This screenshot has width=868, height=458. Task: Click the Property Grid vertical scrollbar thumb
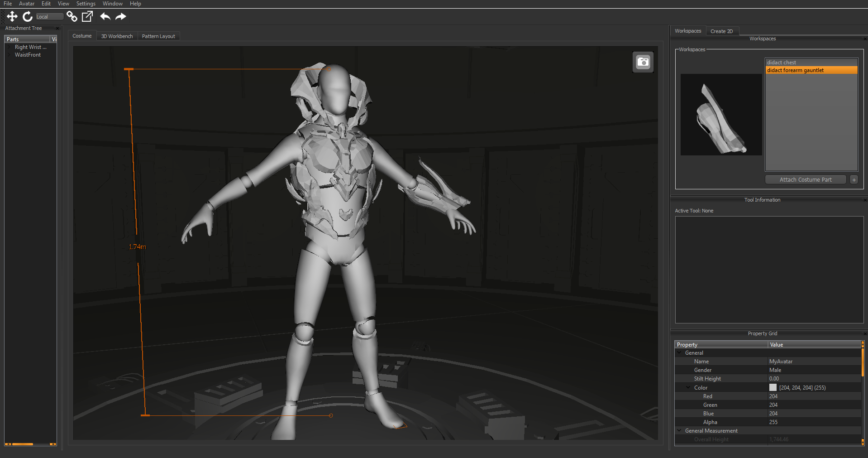863,362
